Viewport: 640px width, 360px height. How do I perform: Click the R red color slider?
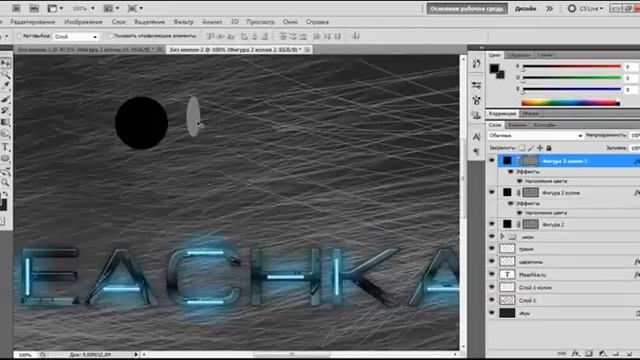pos(571,66)
